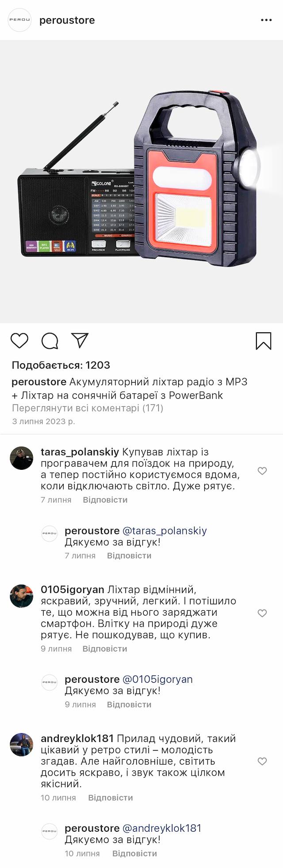This screenshot has width=283, height=868.
Task: Open the peroustore username in header
Action: click(x=67, y=20)
